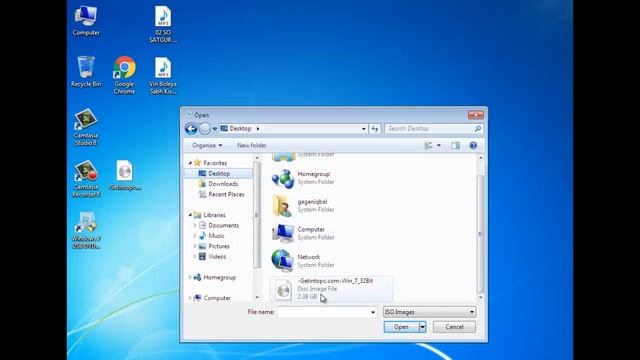
Task: Select the Getintopc.com-Win_7_32Bit disc image file
Action: pyautogui.click(x=331, y=289)
